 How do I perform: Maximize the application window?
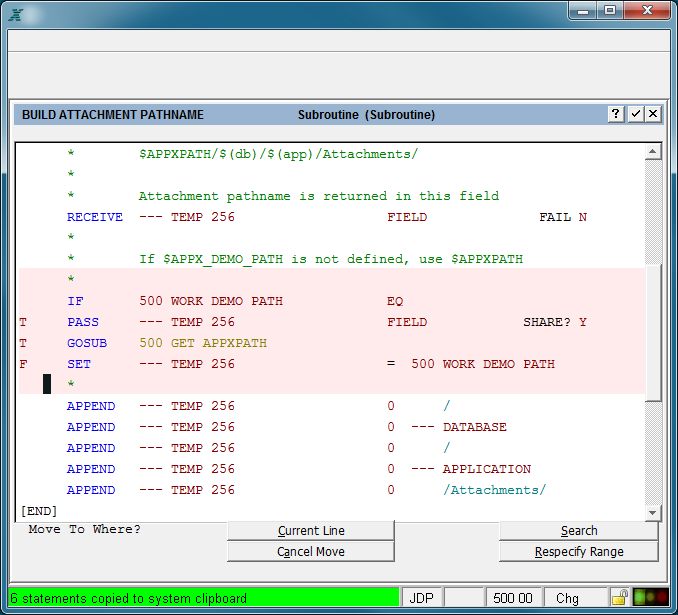pyautogui.click(x=610, y=10)
